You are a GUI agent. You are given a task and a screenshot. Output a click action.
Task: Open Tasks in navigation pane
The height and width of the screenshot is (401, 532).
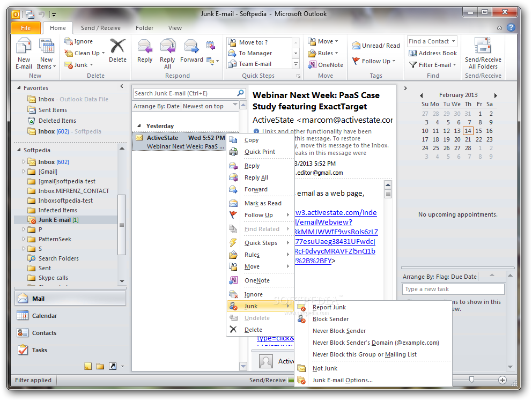[70, 350]
